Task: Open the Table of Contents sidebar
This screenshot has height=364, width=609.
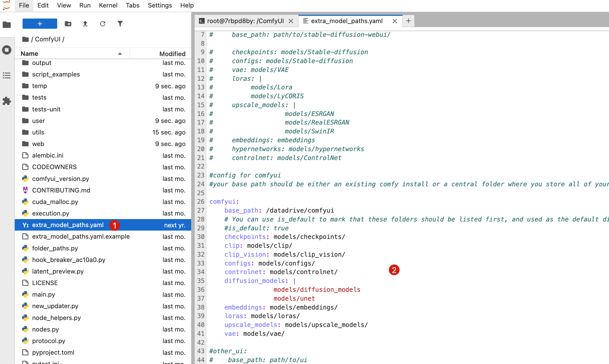Action: tap(7, 75)
